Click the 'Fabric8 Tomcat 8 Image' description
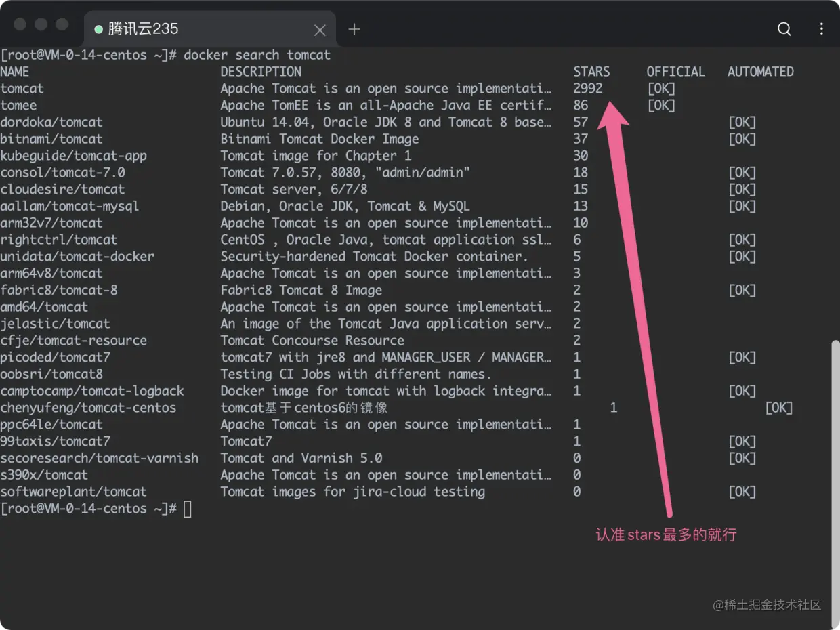This screenshot has height=630, width=840. (301, 290)
